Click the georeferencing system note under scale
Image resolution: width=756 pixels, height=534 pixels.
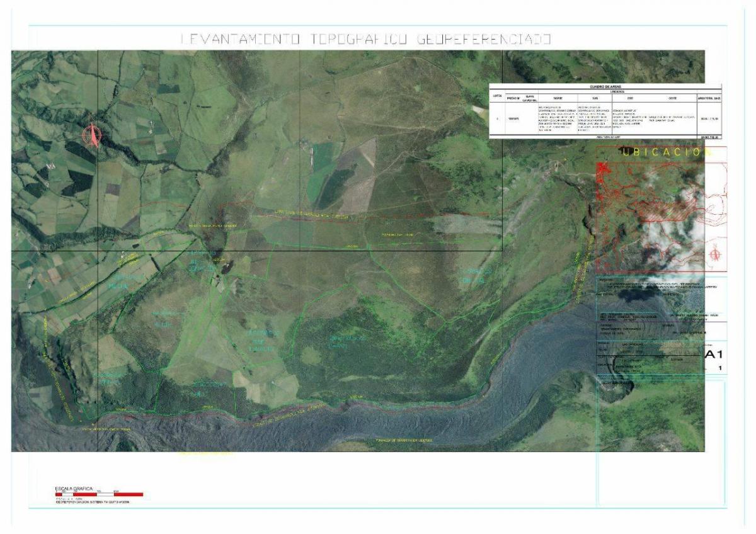click(94, 503)
